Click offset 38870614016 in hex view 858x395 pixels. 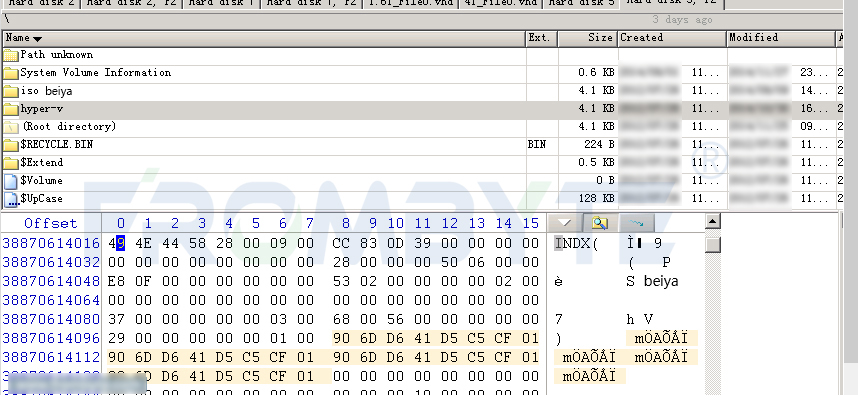click(51, 243)
